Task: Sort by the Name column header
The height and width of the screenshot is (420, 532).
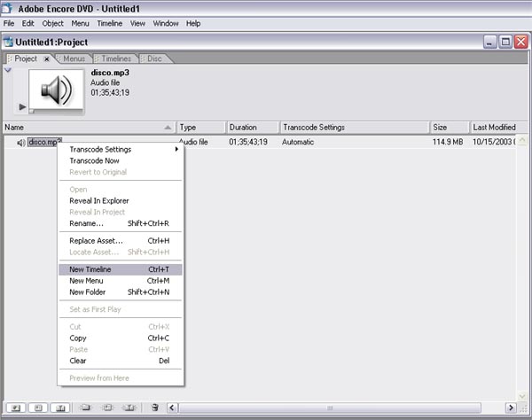Action: point(90,128)
